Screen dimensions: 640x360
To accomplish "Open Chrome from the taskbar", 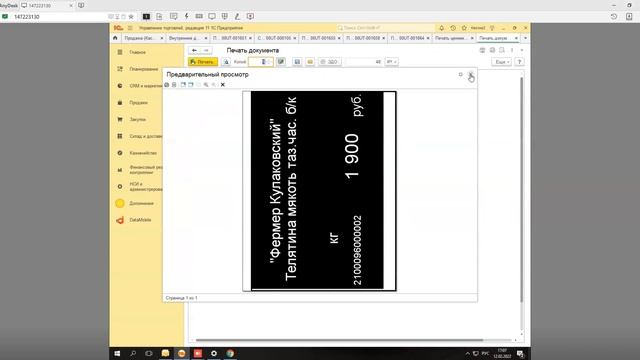I will [x=230, y=353].
